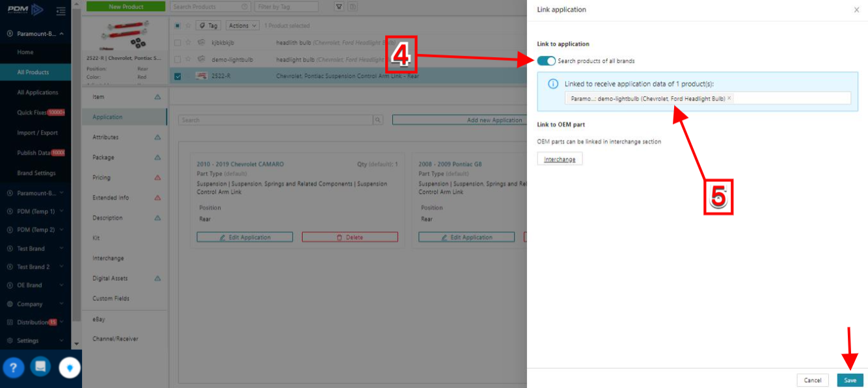Click the warning triangle next to Item

click(157, 97)
